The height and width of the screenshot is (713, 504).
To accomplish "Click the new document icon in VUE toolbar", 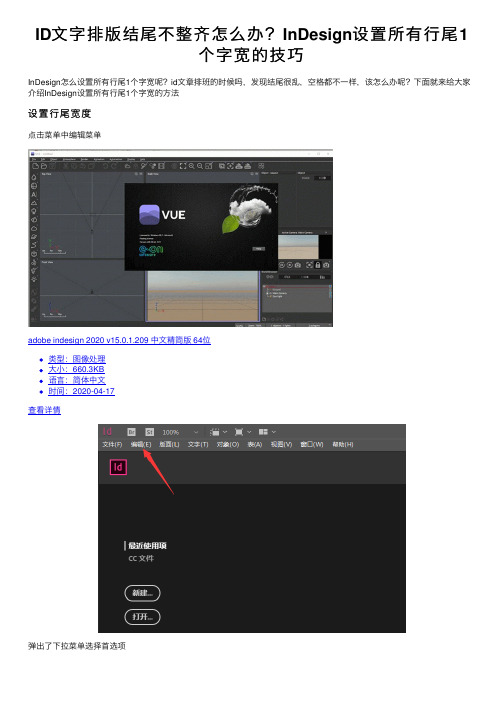I will click(35, 166).
